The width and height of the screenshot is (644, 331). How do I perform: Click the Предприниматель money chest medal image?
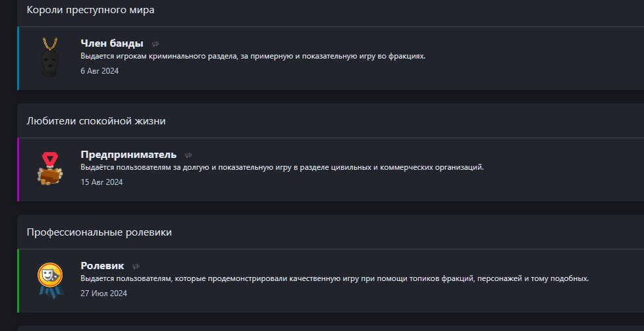[x=49, y=168]
